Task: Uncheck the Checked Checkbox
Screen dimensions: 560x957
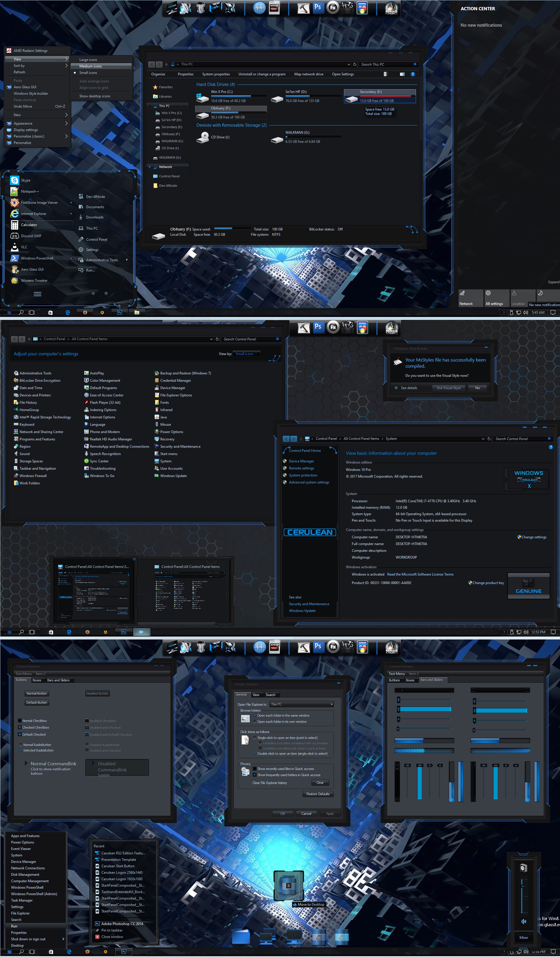Action: pos(20,728)
